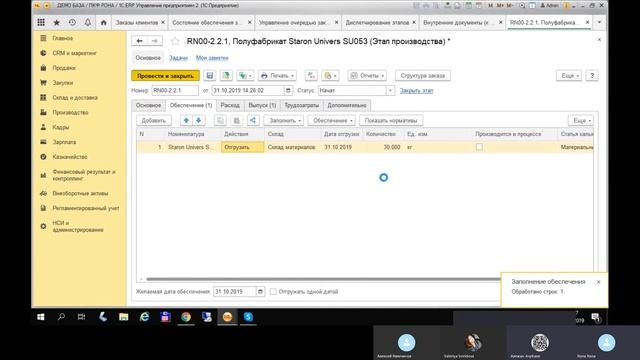This screenshot has width=640, height=360.
Task: Open Закупки section in sidebar
Action: (x=62, y=82)
